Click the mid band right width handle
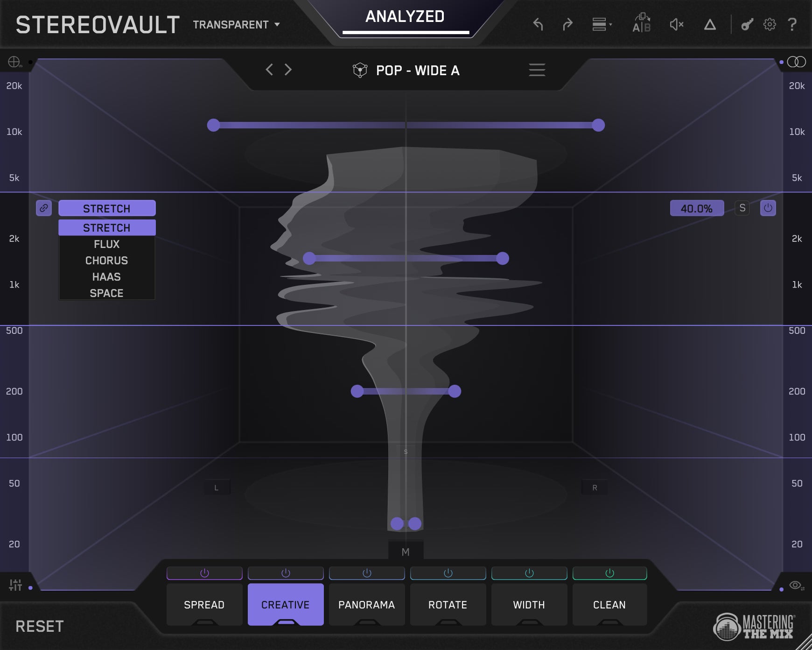 tap(503, 258)
